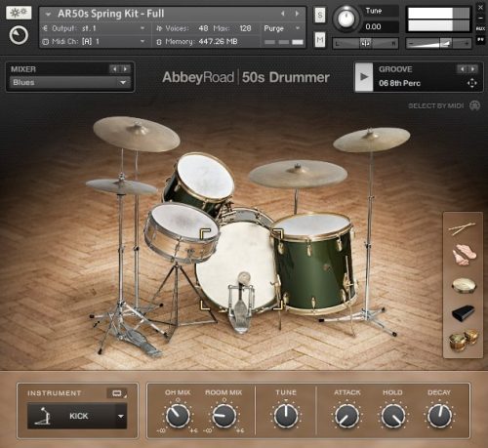Select the hi-hat cymbals
Viewport: 488px width, 448px height.
pyautogui.click(x=121, y=186)
